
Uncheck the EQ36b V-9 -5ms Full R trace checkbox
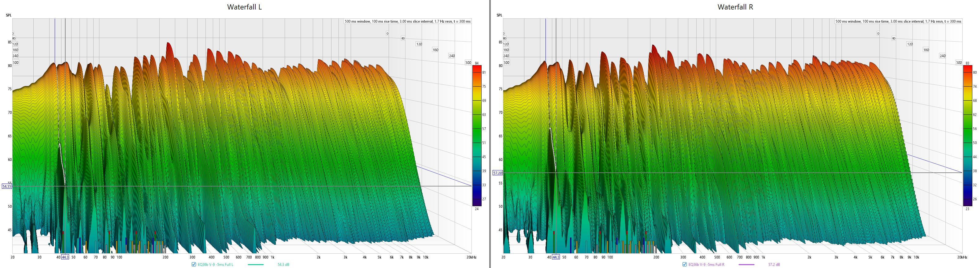coord(684,264)
